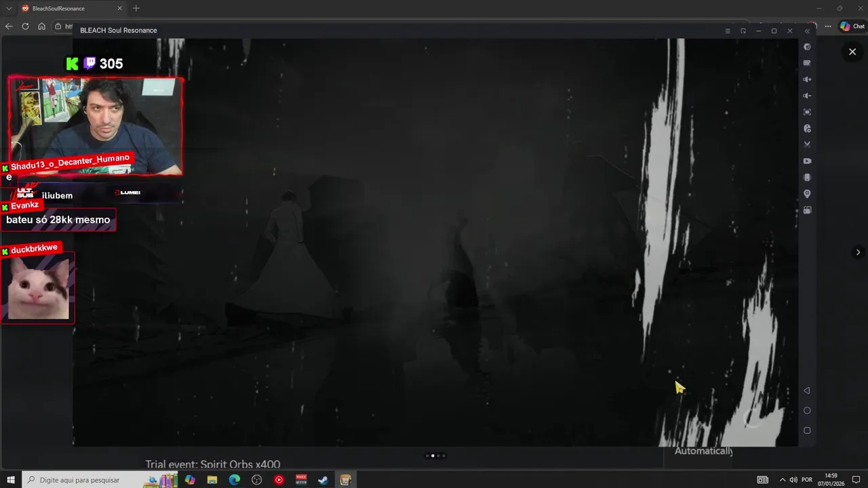Show hidden system tray icons
The image size is (868, 488).
pos(783,480)
